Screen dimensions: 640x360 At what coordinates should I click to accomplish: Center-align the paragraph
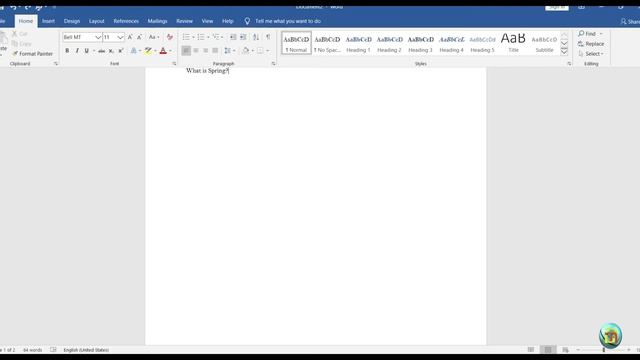196,51
